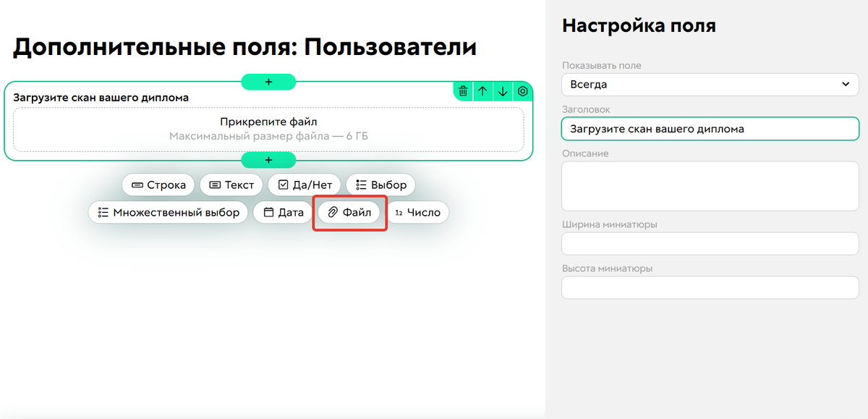868x419 pixels.
Task: Move the field up using the arrow icon
Action: pyautogui.click(x=483, y=90)
